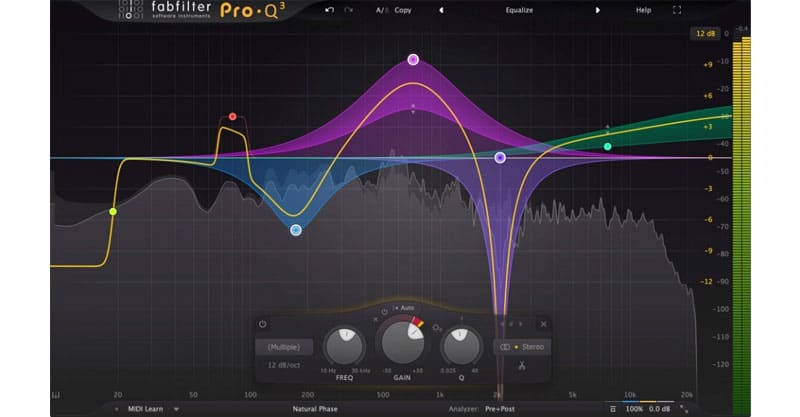The image size is (800, 417).
Task: Click the Analyzer label text
Action: 464,409
